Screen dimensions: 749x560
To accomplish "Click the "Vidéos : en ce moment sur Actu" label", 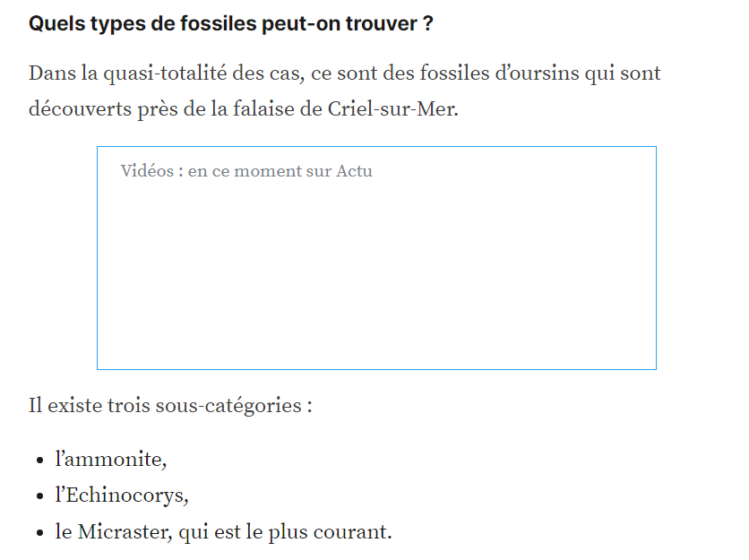I will tap(246, 171).
